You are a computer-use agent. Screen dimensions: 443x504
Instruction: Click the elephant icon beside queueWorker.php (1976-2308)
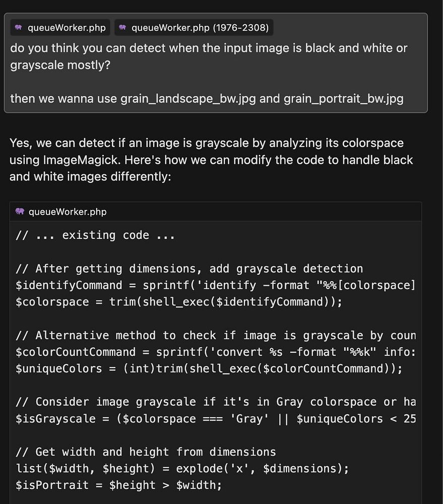pyautogui.click(x=123, y=28)
